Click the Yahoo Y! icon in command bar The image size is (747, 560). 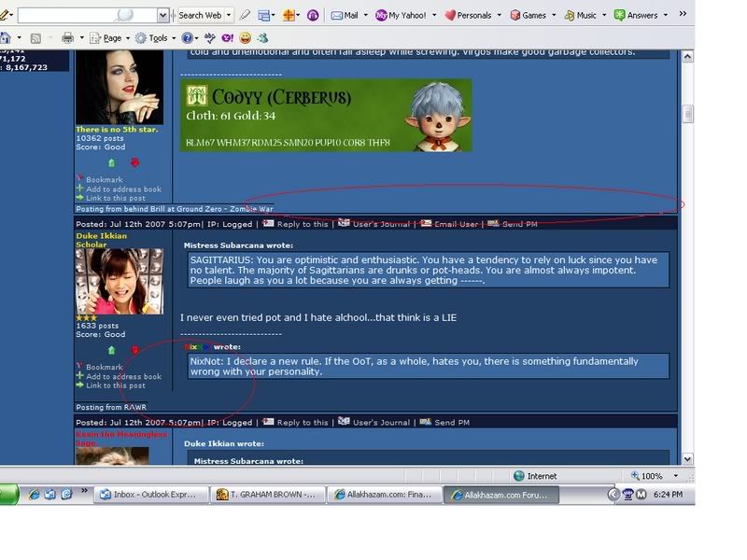[x=227, y=37]
